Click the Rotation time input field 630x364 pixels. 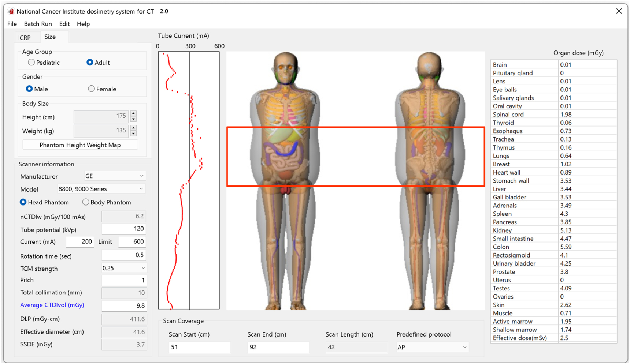click(124, 255)
